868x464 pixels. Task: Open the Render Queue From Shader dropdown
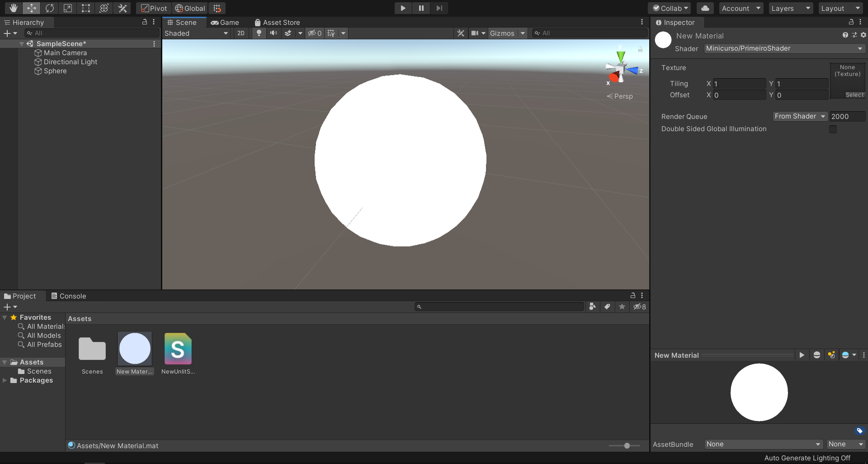[800, 116]
